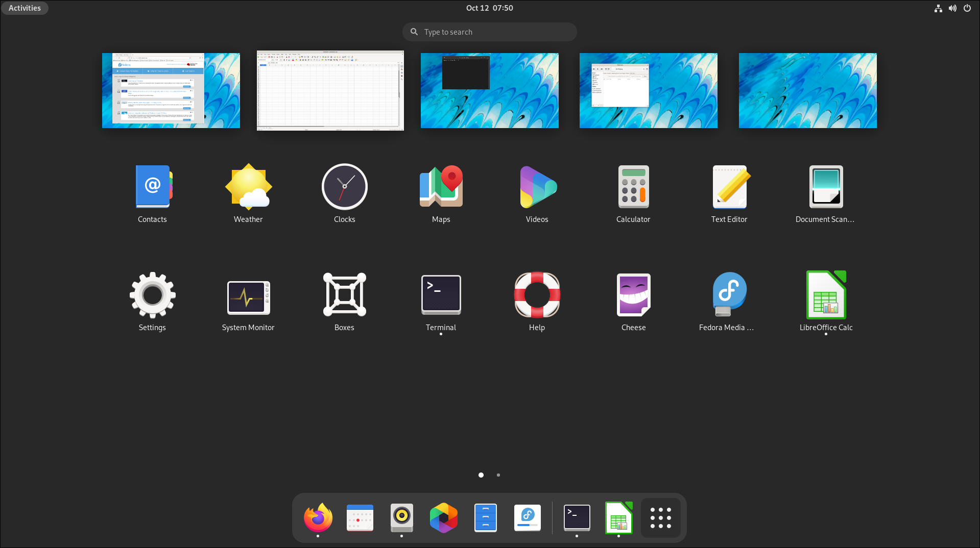Open Terminal from the app grid
The height and width of the screenshot is (548, 980).
pos(441,302)
